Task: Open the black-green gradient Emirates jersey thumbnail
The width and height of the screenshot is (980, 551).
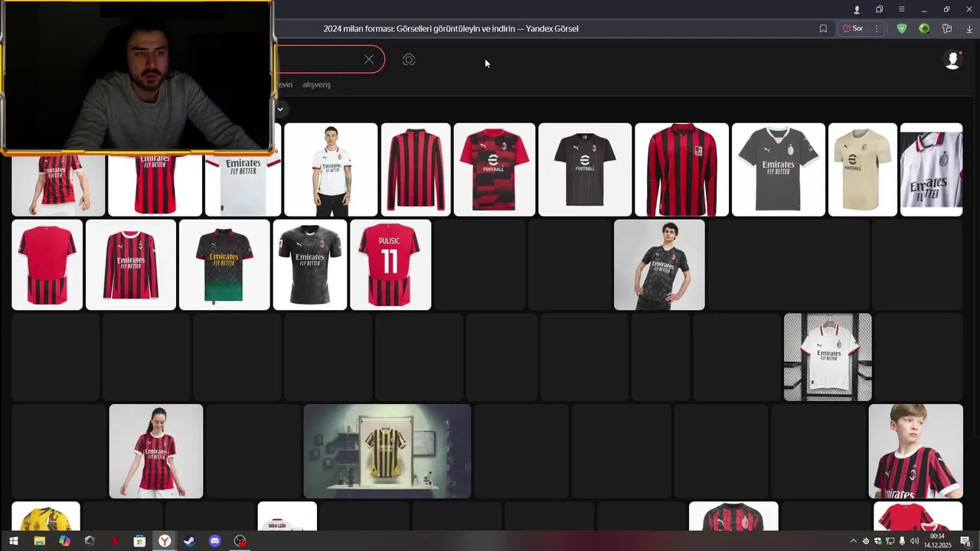Action: tap(224, 265)
